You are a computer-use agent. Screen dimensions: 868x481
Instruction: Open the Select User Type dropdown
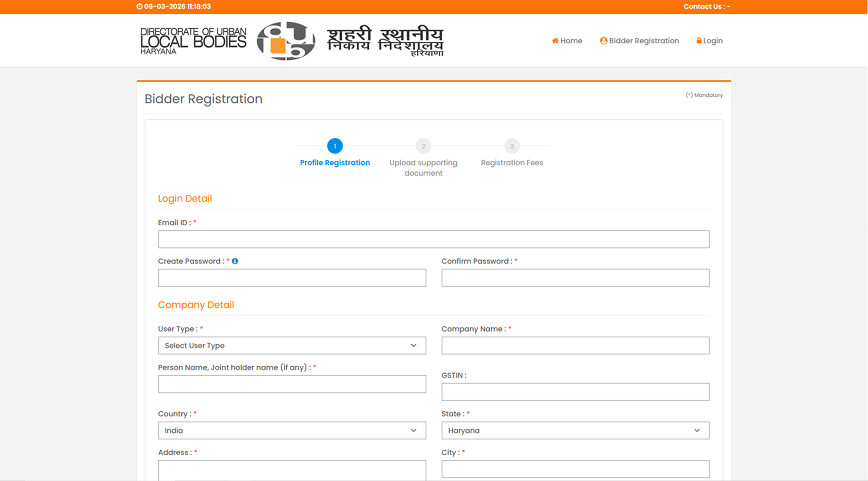(x=292, y=346)
